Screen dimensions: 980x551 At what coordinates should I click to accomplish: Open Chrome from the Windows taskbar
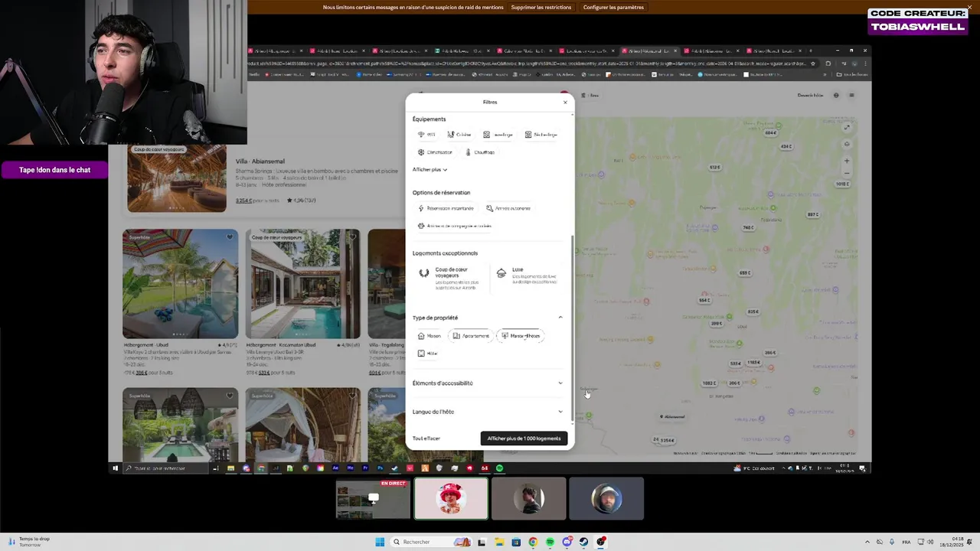coord(533,542)
